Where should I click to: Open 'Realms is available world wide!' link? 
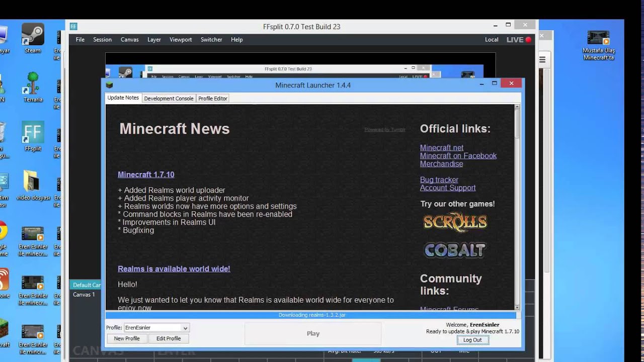(x=174, y=268)
